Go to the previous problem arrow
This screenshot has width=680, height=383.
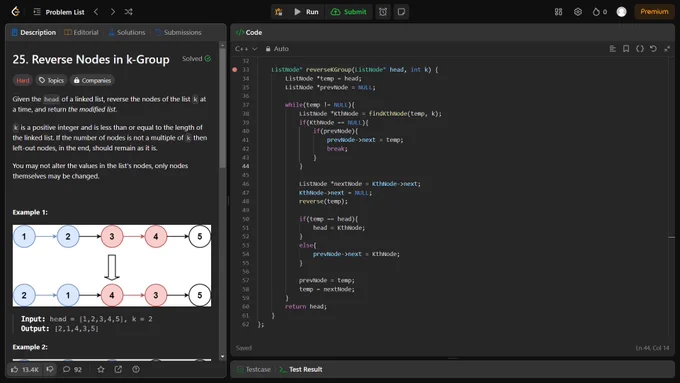96,12
